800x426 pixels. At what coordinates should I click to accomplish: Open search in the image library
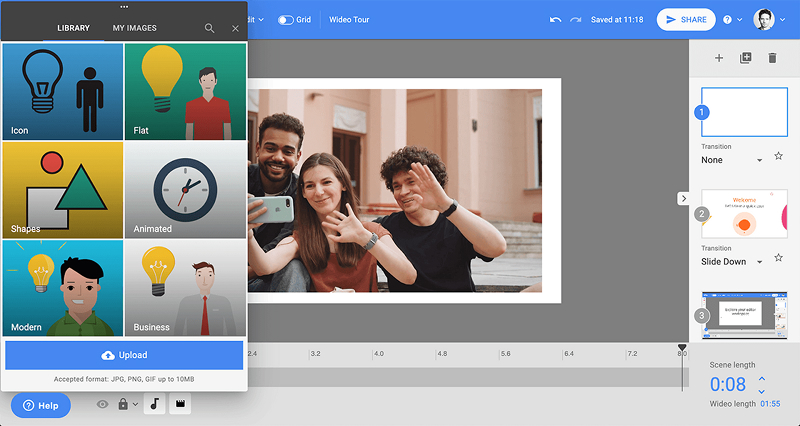[x=209, y=28]
